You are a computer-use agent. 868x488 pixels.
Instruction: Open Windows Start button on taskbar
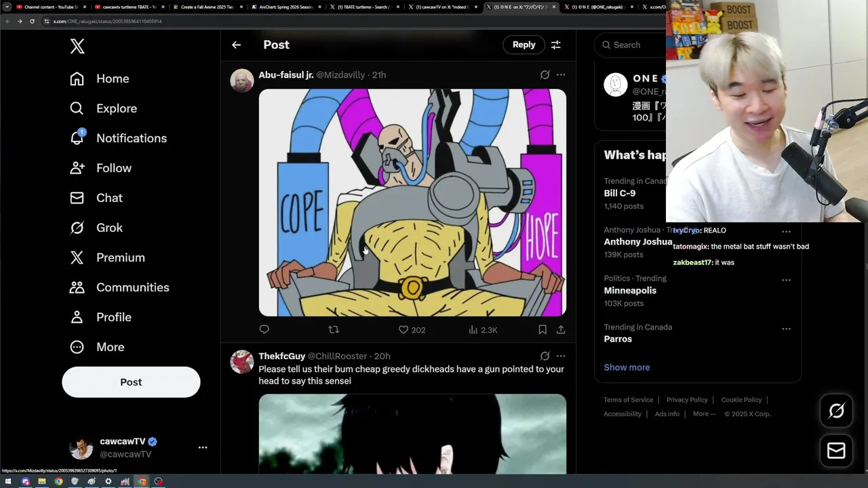(8, 482)
